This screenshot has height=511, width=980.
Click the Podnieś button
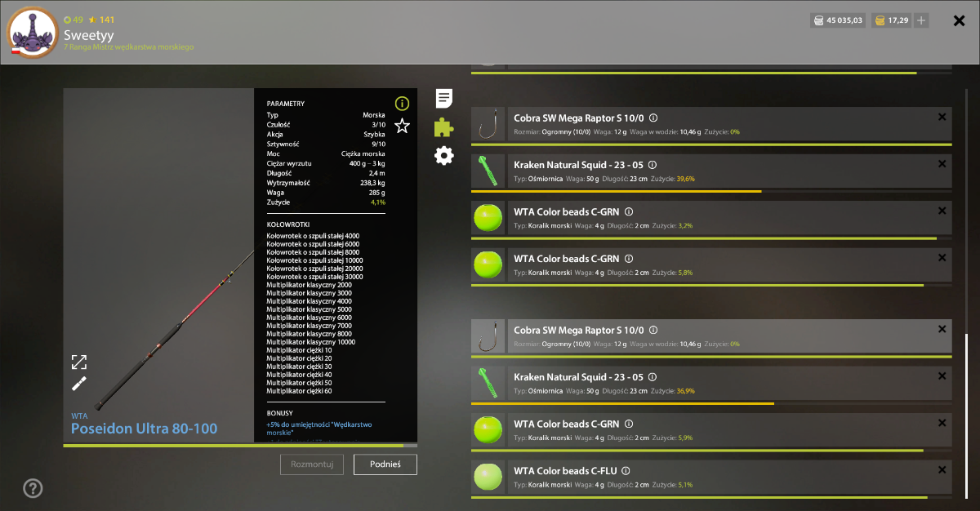[385, 464]
